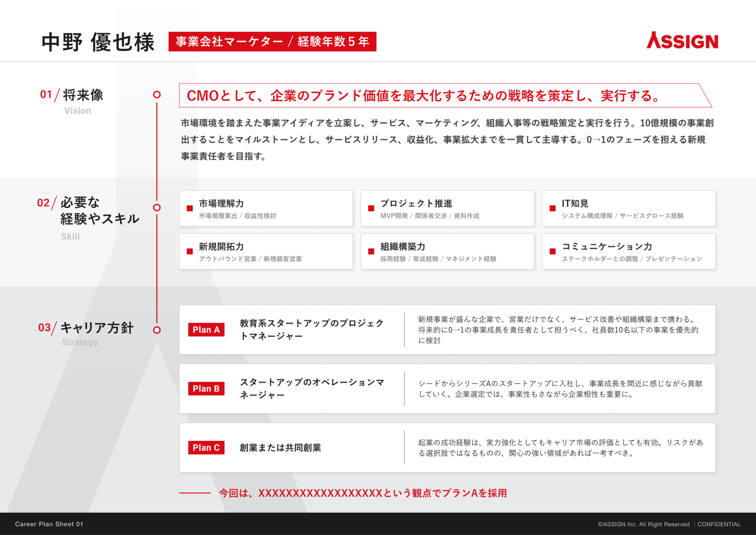Select the red marker beside 組織構築力
The height and width of the screenshot is (535, 756).
(371, 252)
